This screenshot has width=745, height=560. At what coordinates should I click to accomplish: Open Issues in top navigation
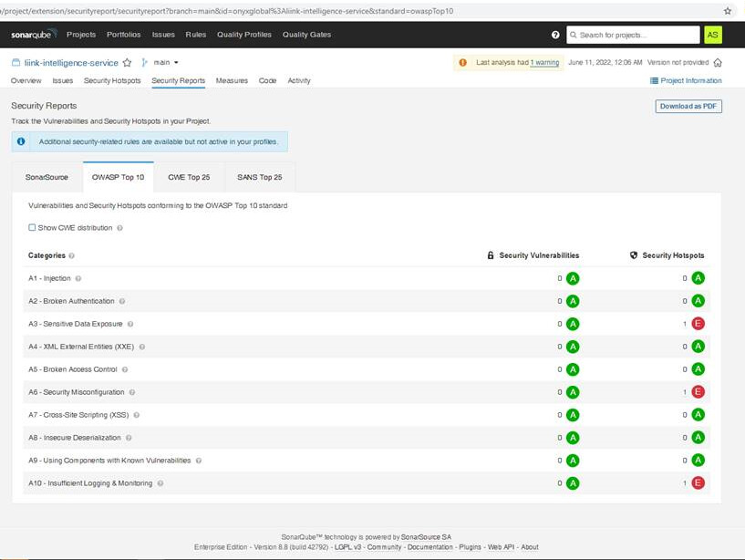point(163,35)
